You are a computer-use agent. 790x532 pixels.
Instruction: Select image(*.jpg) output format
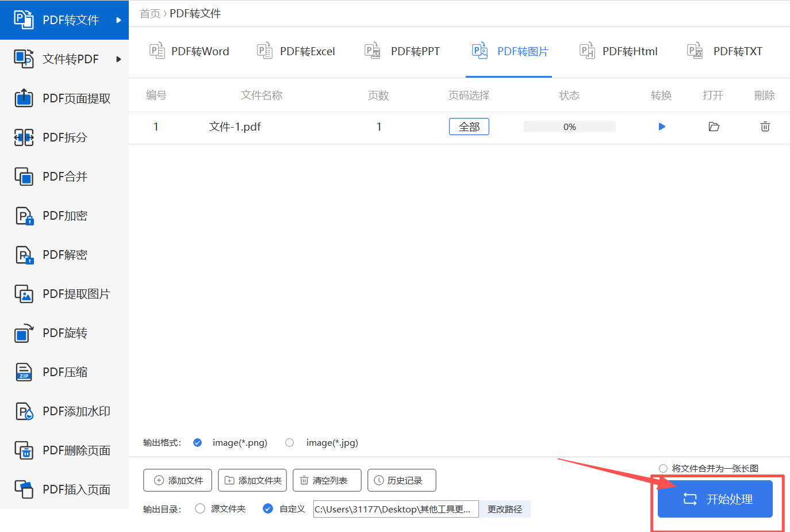(290, 442)
